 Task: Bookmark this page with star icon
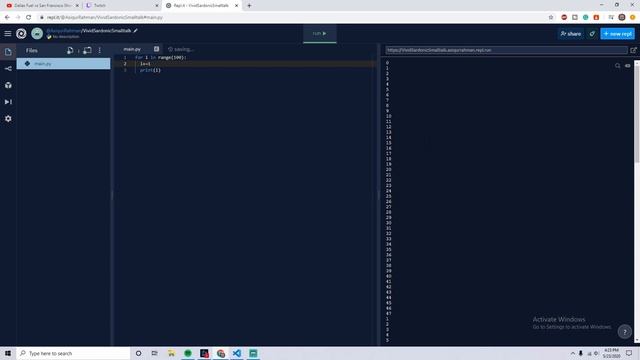point(551,17)
